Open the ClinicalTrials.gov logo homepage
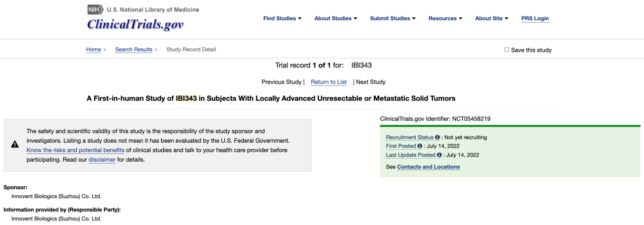This screenshot has width=644, height=225. coord(135,24)
